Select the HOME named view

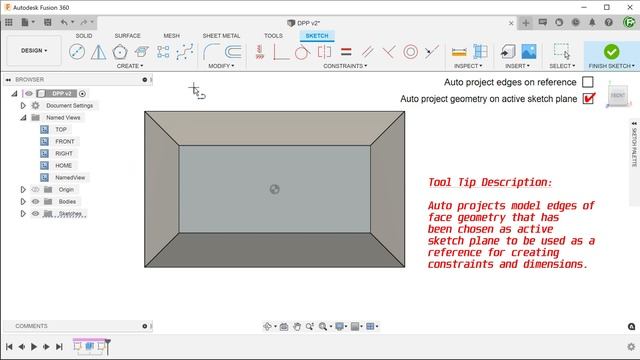tap(63, 165)
